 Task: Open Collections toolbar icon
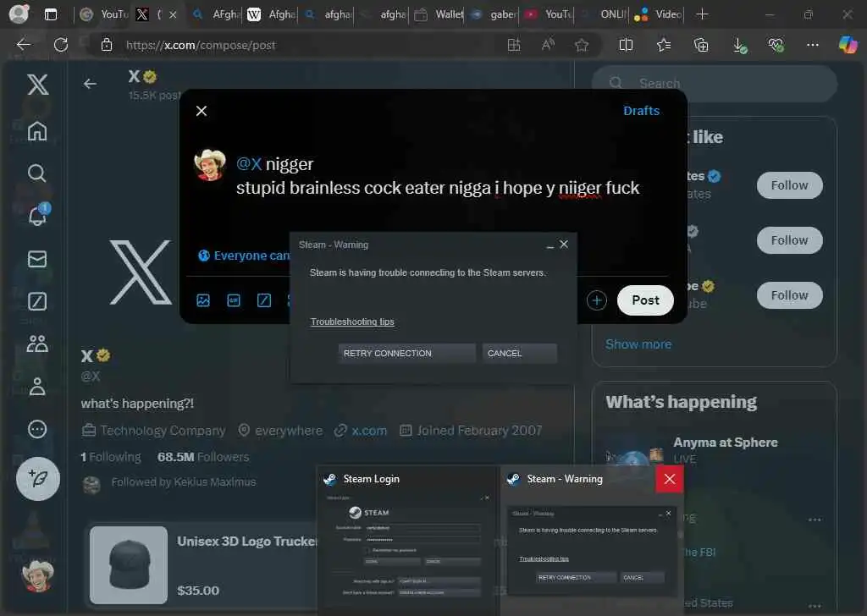click(x=701, y=45)
